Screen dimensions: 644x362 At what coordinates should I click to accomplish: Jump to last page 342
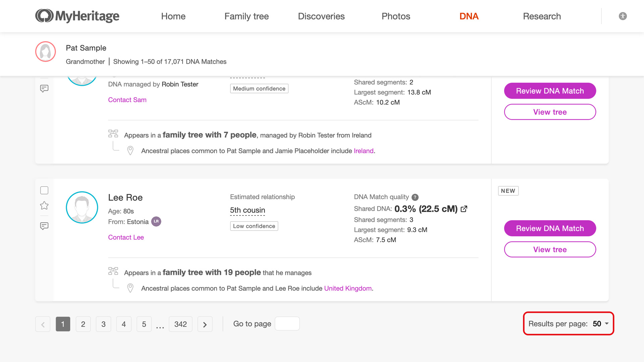[x=180, y=324]
